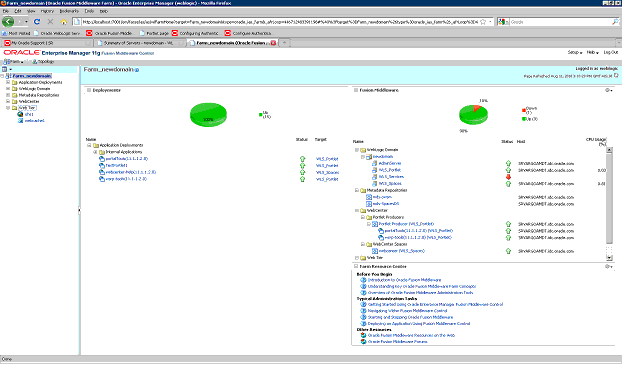Log Out of Enterprise Manager
The image size is (625, 365).
coord(611,53)
